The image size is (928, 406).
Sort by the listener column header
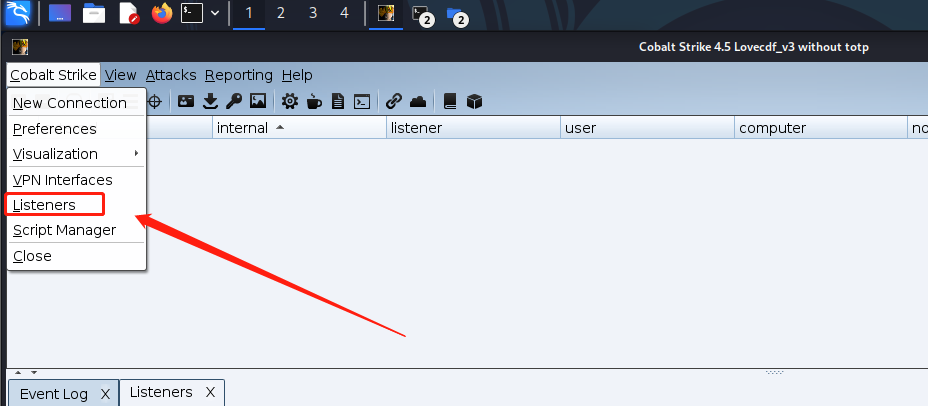[x=473, y=128]
